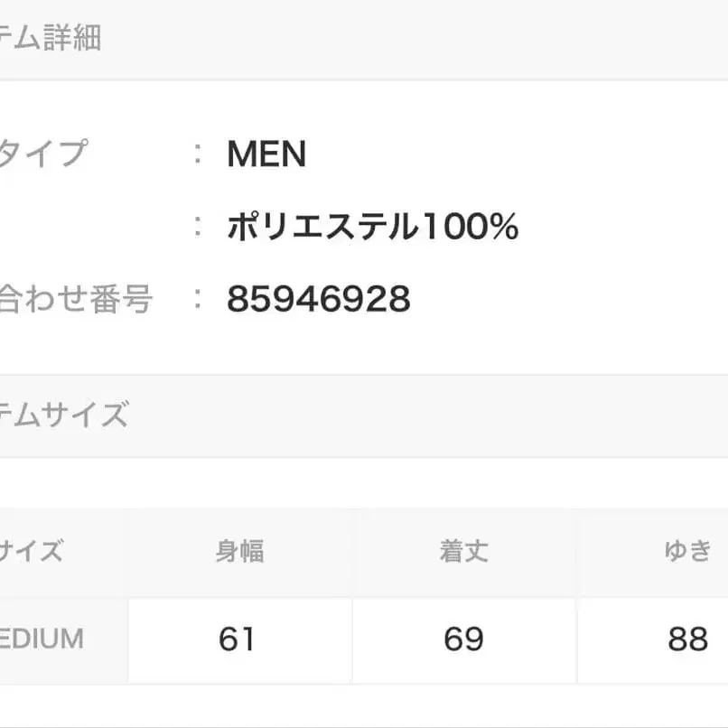Screen dimensions: 728x728
Task: Click the ゆき value 88 cell
Action: 687,639
